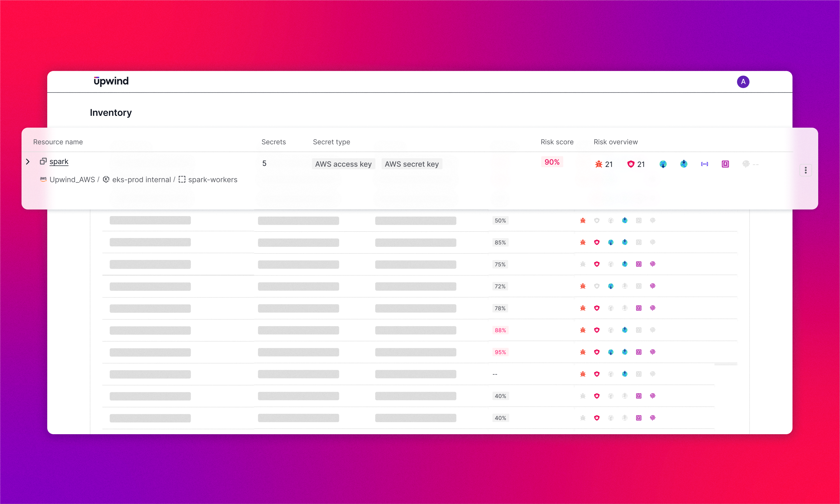The width and height of the screenshot is (840, 504).
Task: Click the Upwind logo
Action: pos(111,81)
